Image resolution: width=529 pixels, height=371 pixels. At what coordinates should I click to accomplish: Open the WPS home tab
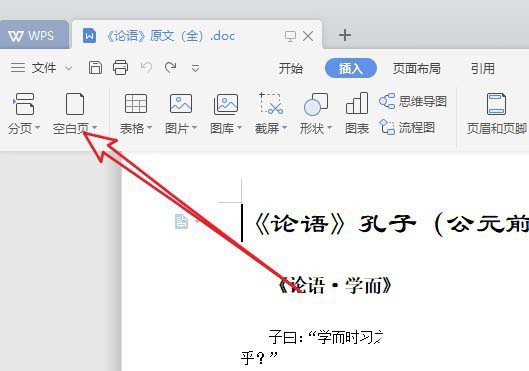[x=34, y=35]
